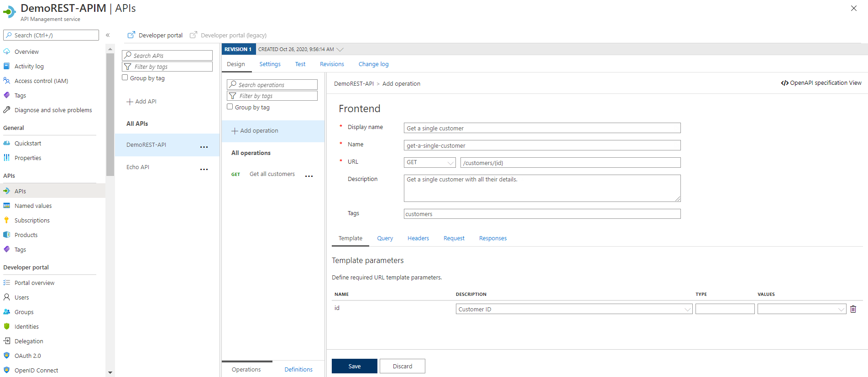Click the Diagnose and solve problems wrench icon
The width and height of the screenshot is (868, 377).
(x=7, y=110)
